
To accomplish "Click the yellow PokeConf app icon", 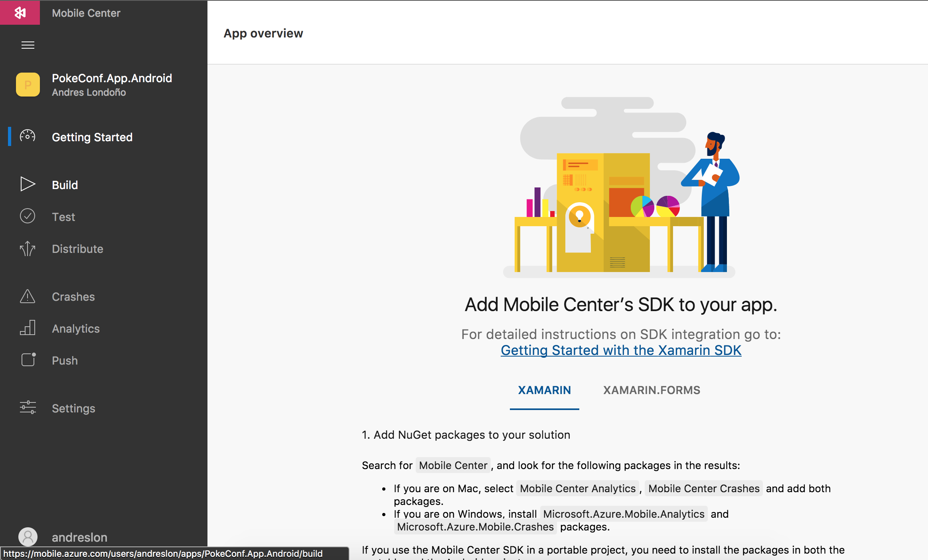I will click(x=28, y=85).
